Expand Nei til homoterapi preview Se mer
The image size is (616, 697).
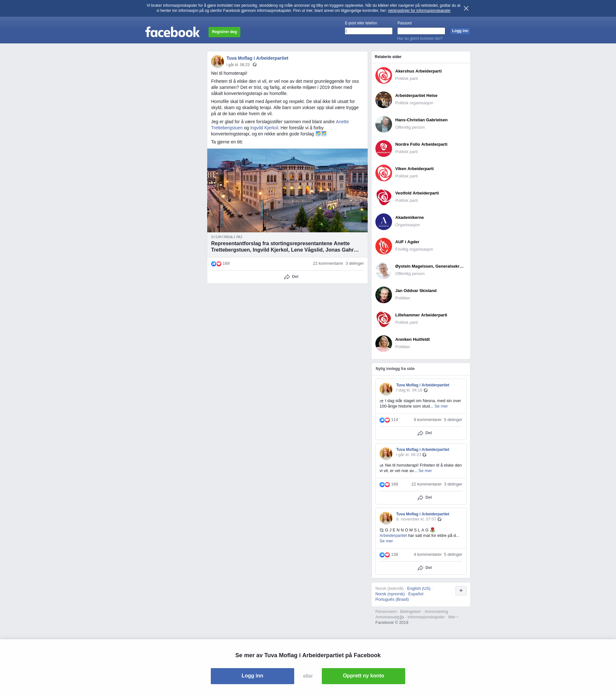[x=425, y=470]
